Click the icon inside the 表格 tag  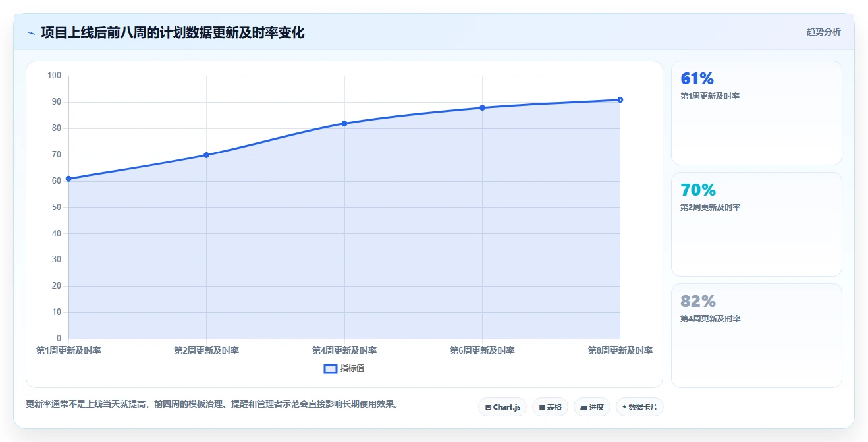coord(542,408)
